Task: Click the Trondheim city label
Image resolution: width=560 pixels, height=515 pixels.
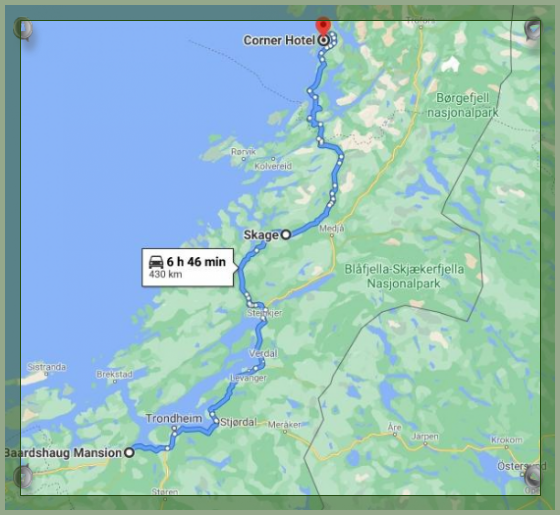Action: pyautogui.click(x=174, y=418)
